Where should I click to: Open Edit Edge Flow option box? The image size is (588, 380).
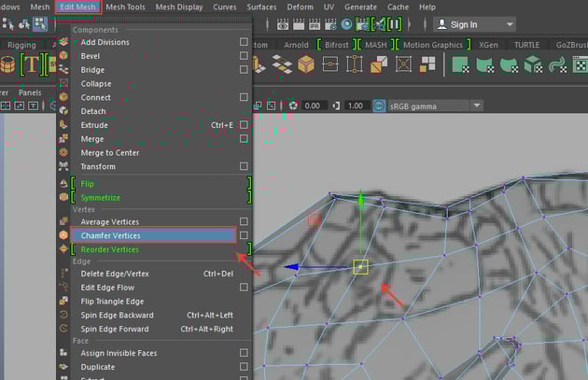[x=244, y=288]
